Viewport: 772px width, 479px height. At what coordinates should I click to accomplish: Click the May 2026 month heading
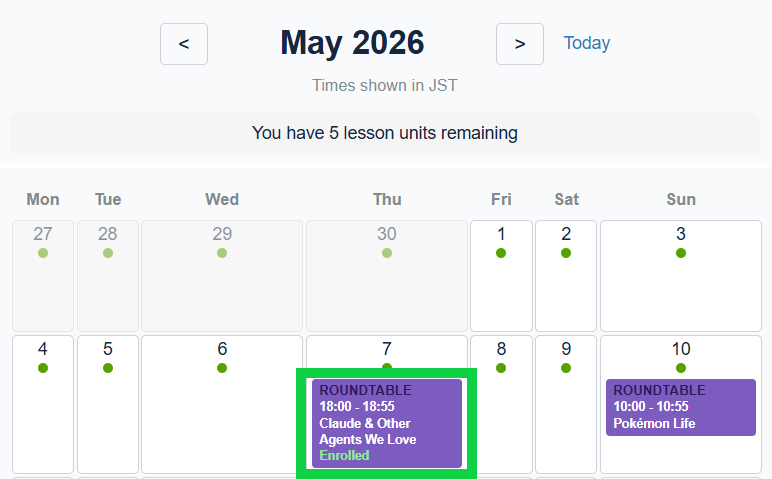click(352, 43)
